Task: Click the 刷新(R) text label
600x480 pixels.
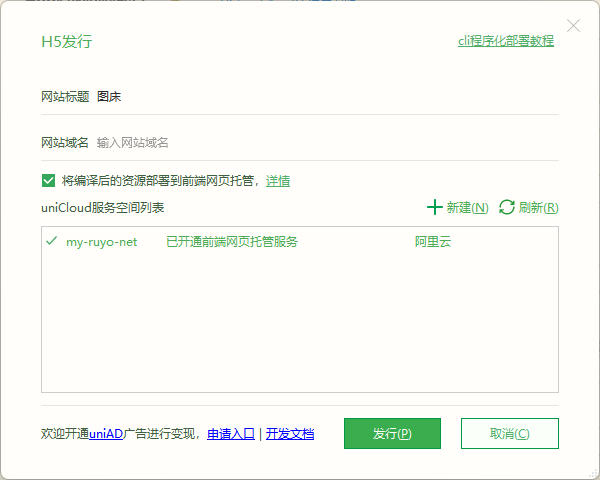Action: pyautogui.click(x=538, y=208)
